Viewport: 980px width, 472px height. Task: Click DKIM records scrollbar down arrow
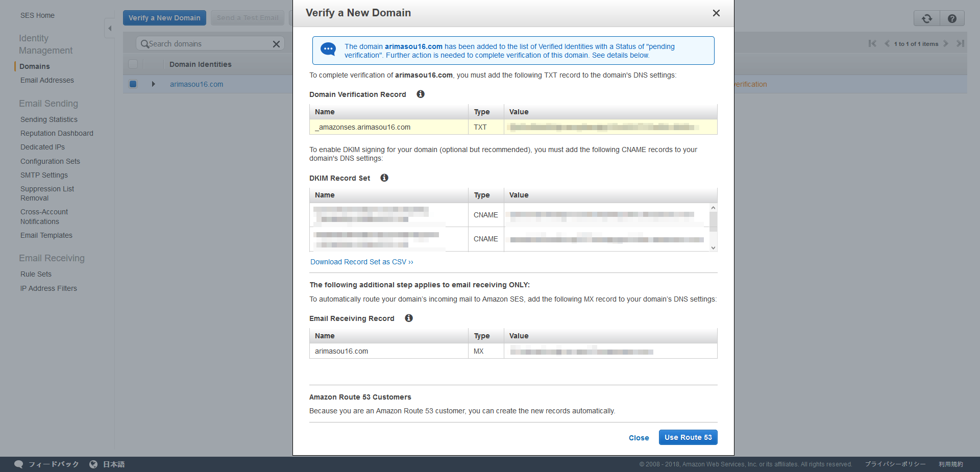pyautogui.click(x=713, y=248)
